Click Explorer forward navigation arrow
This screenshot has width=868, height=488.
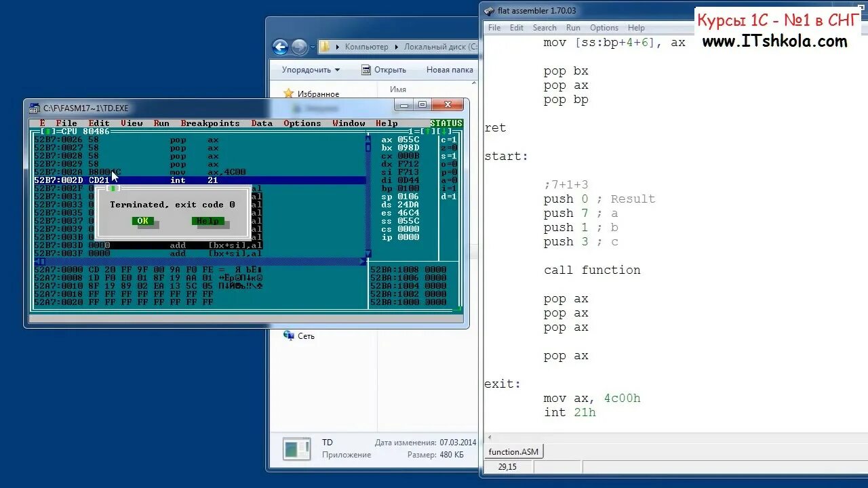[299, 47]
